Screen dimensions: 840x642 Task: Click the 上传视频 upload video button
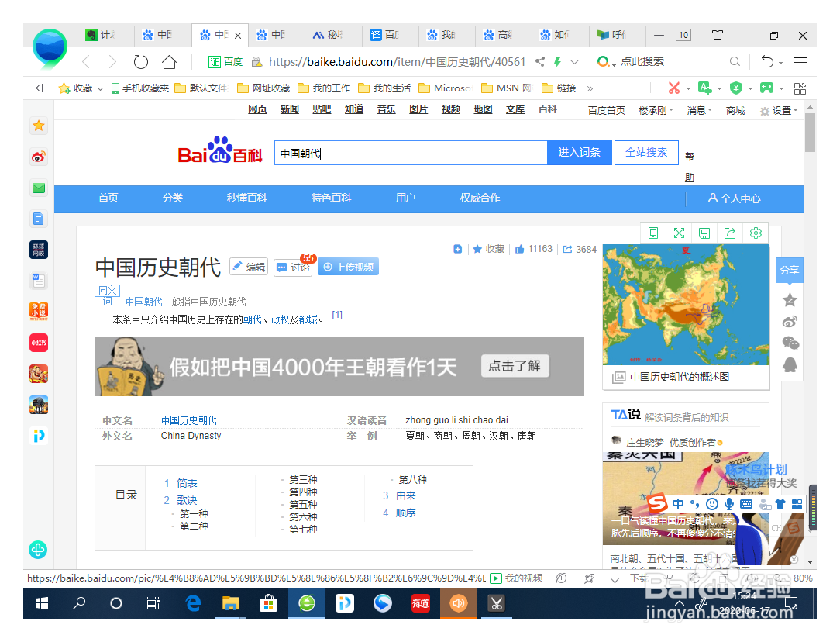pos(348,267)
